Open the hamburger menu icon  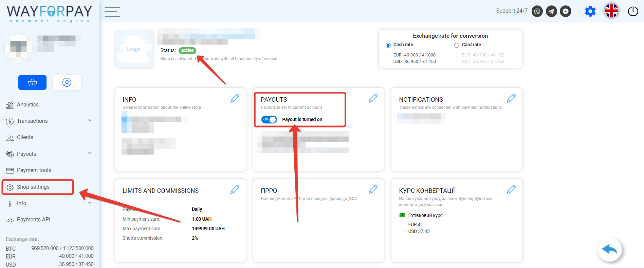tap(112, 12)
